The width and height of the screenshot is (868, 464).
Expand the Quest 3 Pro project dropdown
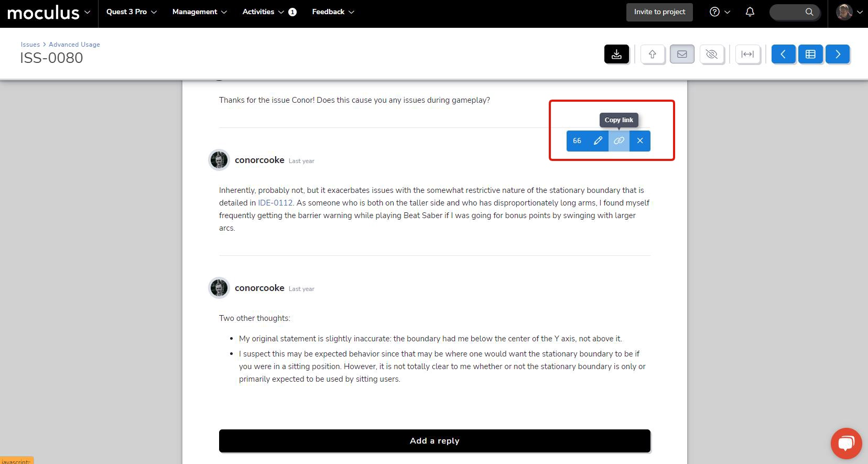pos(132,12)
